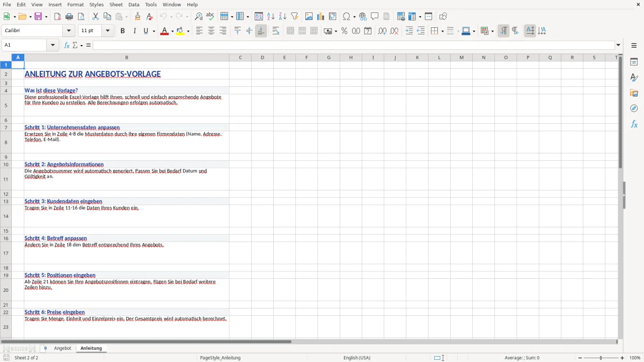Click the Sheet 2 of 2 indicator
This screenshot has width=644, height=362.
point(26,358)
